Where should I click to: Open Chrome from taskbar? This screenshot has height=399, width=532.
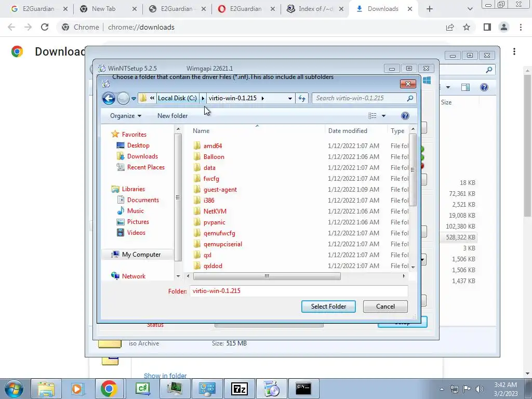click(x=109, y=389)
